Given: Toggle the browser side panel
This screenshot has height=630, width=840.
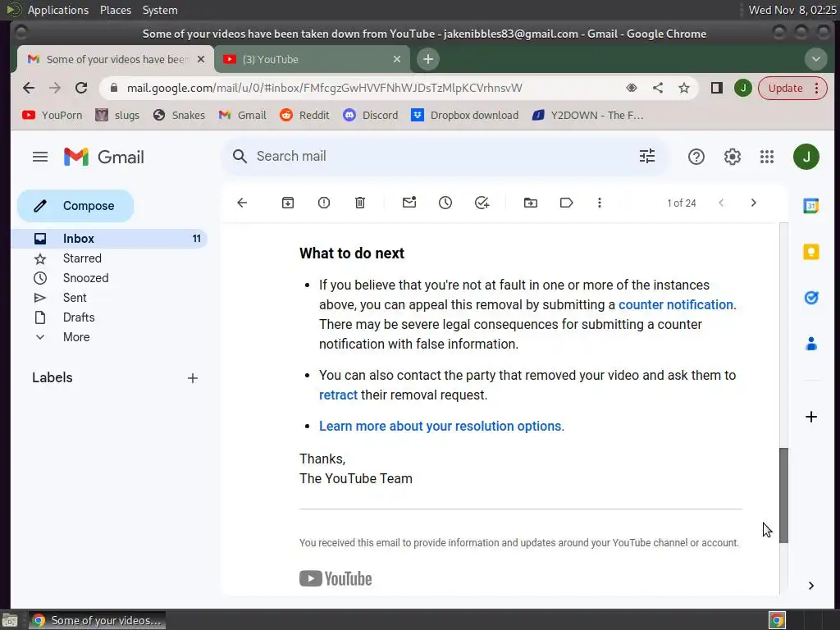Looking at the screenshot, I should (x=716, y=88).
